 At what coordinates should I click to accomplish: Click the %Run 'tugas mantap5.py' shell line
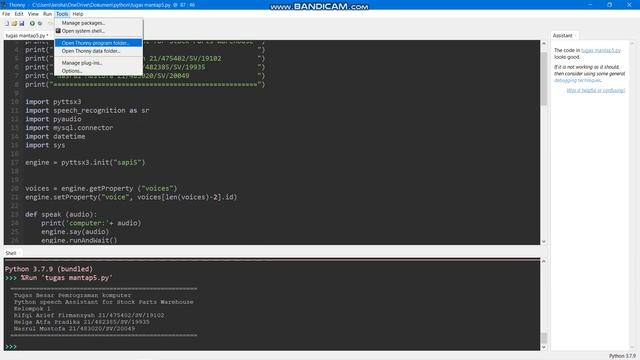pos(67,278)
